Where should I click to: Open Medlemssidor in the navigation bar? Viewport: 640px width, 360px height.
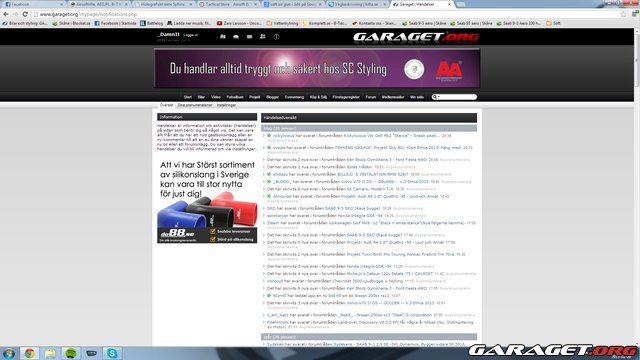pos(393,97)
